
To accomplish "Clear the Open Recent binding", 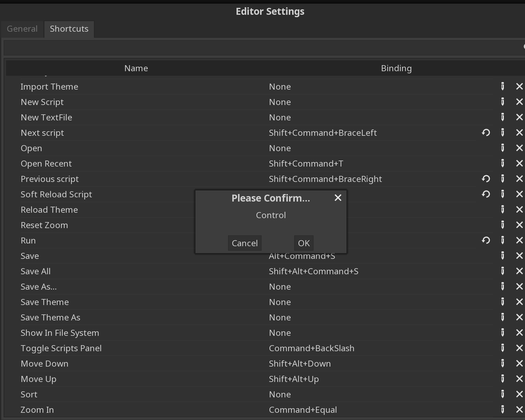I will point(520,163).
